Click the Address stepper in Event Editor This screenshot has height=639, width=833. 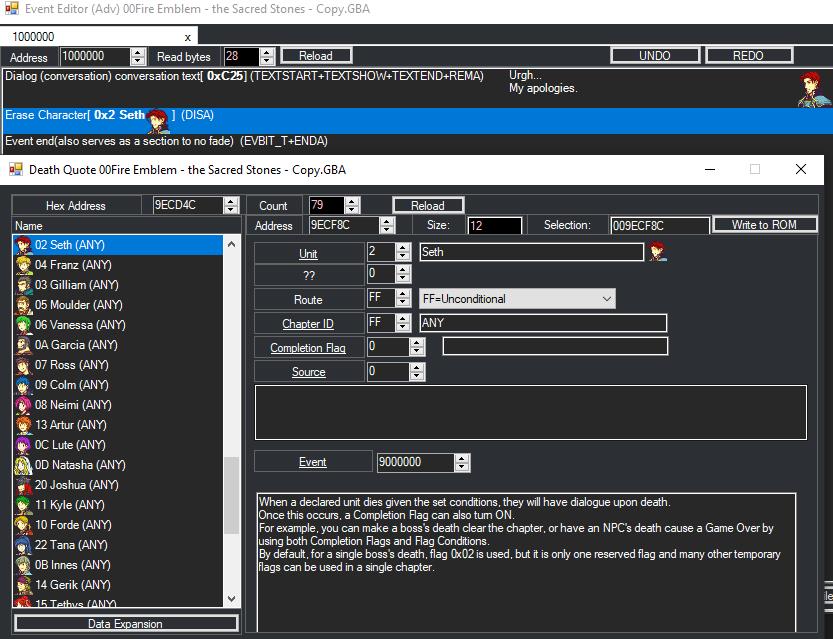tap(138, 56)
